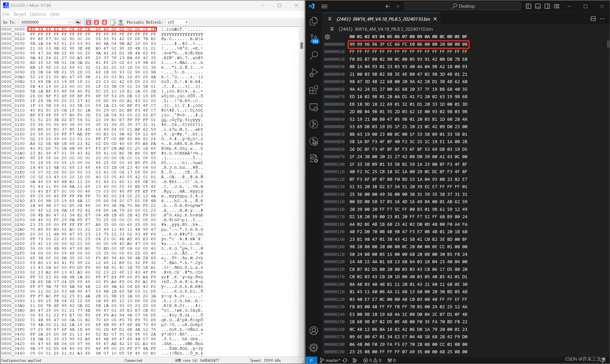610x364 pixels.
Task: Click the edit memory pencil icon
Action: 113,22
